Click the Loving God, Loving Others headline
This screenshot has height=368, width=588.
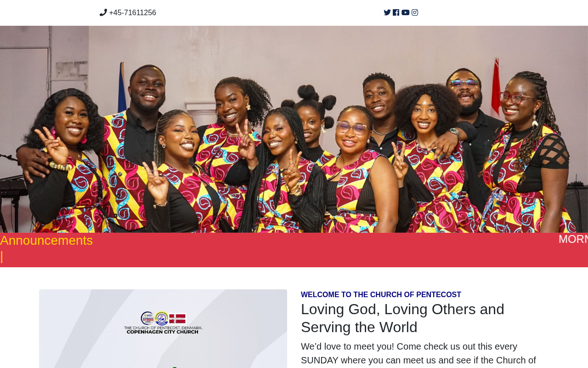402,318
